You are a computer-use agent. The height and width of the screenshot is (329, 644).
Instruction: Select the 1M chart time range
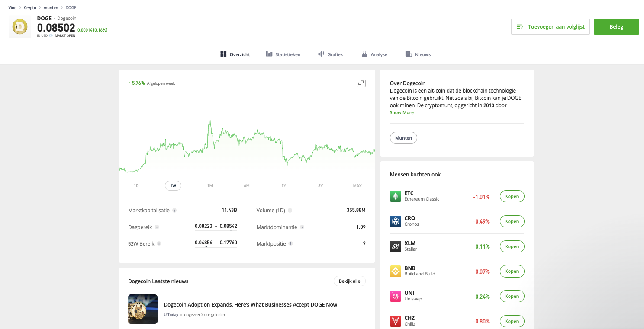[x=210, y=186]
